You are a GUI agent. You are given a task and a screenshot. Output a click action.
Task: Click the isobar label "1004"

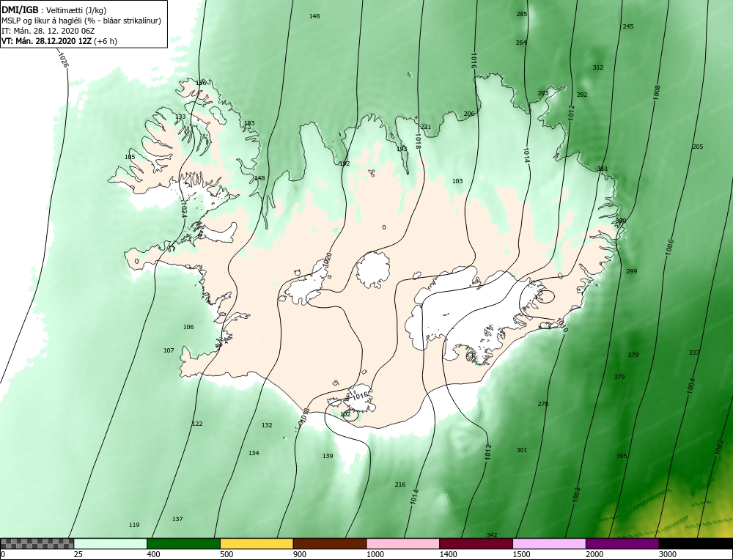691,386
